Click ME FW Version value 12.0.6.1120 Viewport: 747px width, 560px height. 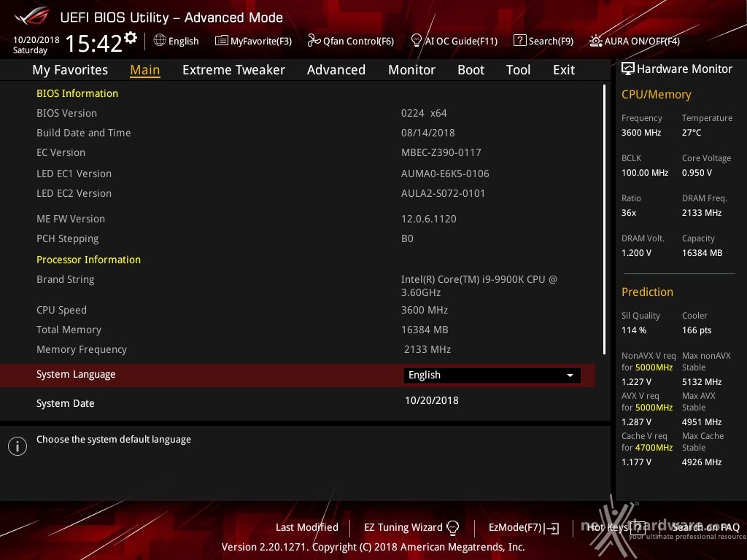[x=429, y=219]
